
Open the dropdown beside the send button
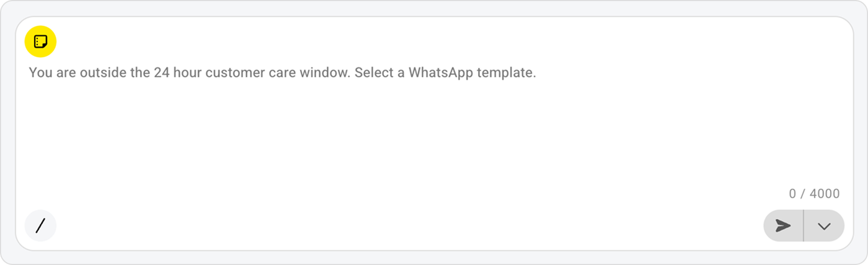[x=823, y=226]
